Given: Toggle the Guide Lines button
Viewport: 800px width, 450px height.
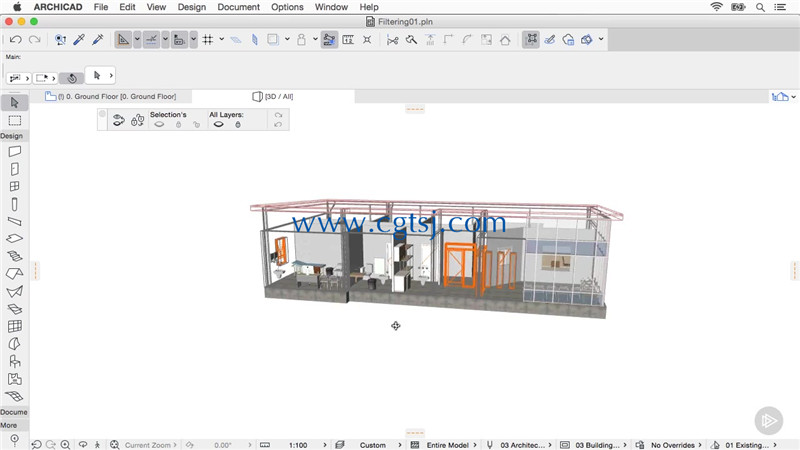Looking at the screenshot, I should pos(123,40).
